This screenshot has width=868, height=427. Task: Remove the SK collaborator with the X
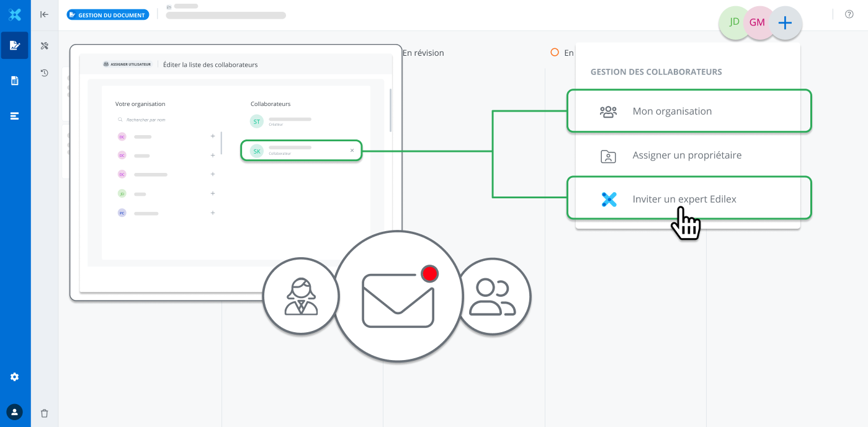coord(352,151)
